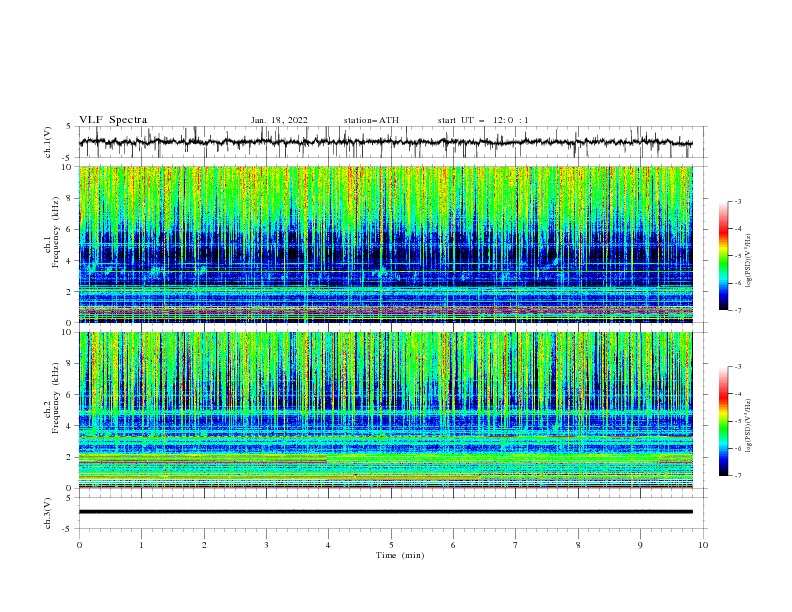Click the 'ch.1(V)' waveform axis label
This screenshot has height=612, width=792.
[48, 142]
